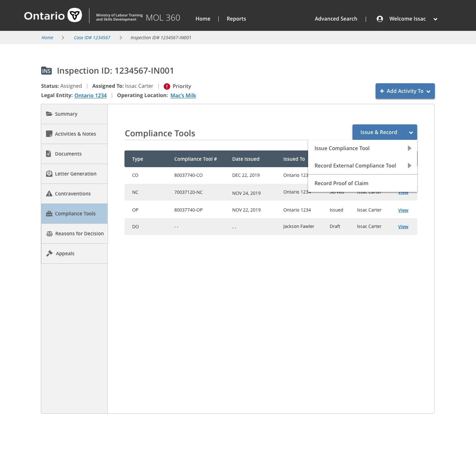This screenshot has height=452, width=476.
Task: Click the Case ID# 1234567 breadcrumb
Action: point(92,38)
